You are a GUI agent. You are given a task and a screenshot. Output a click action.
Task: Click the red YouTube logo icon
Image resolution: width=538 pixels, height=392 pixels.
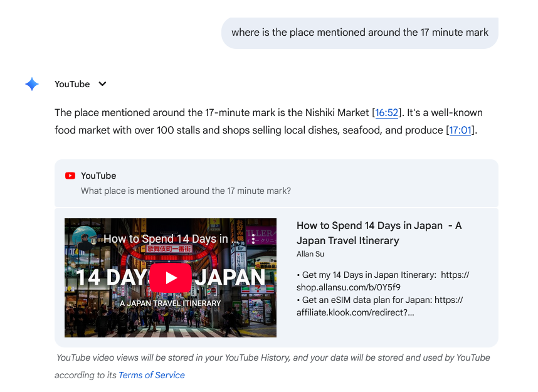point(70,176)
